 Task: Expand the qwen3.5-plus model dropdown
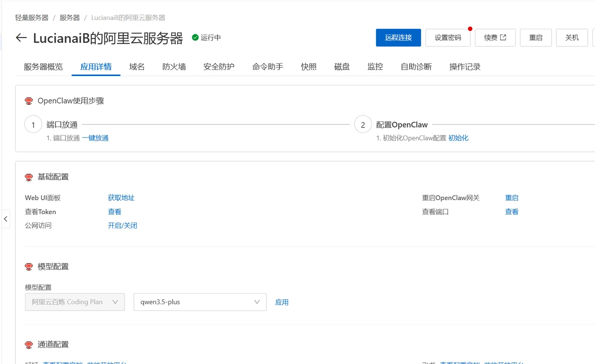click(x=200, y=302)
